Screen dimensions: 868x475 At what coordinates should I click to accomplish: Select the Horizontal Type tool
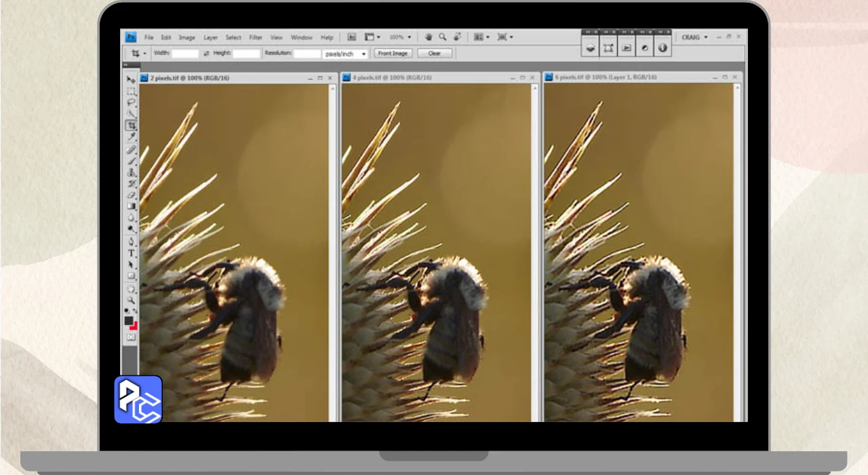[x=131, y=253]
